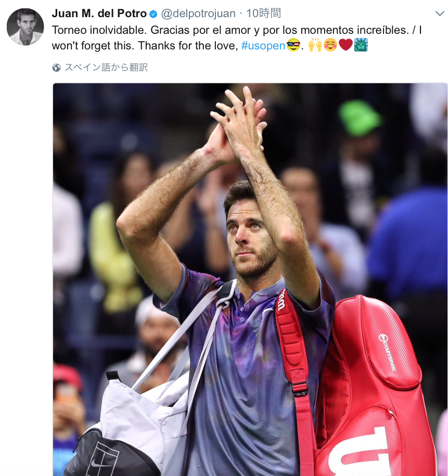
Task: Click the globe translate icon
Action: (x=57, y=68)
